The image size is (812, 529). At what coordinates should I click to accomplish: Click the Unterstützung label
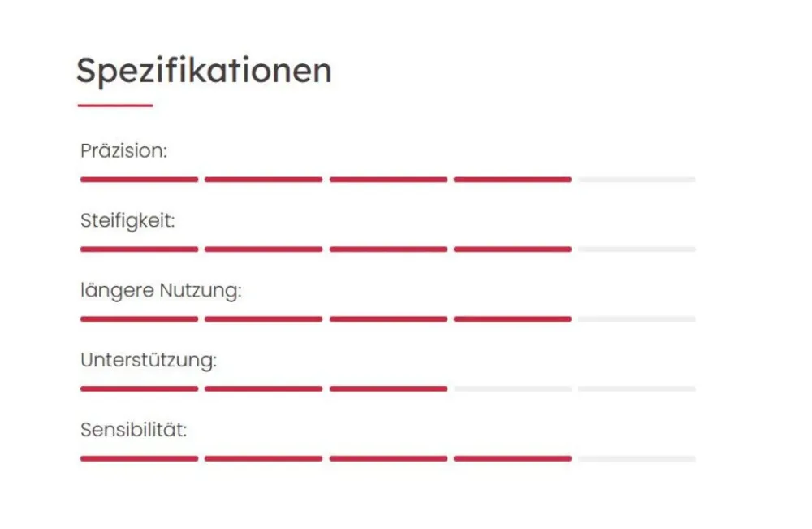(x=149, y=361)
